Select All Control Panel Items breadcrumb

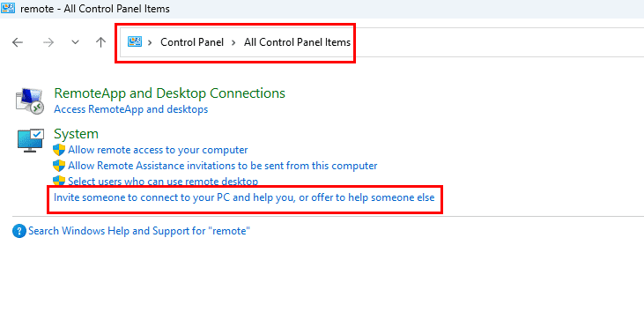click(297, 42)
